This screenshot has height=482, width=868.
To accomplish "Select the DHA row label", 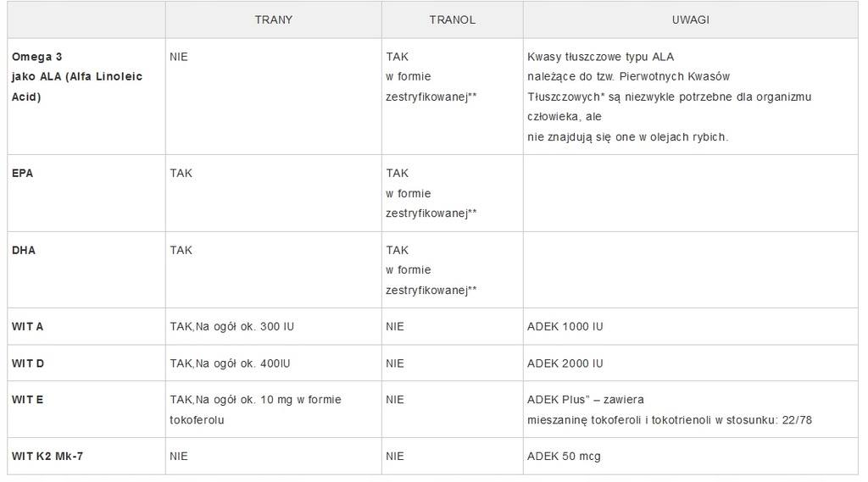I will click(24, 250).
